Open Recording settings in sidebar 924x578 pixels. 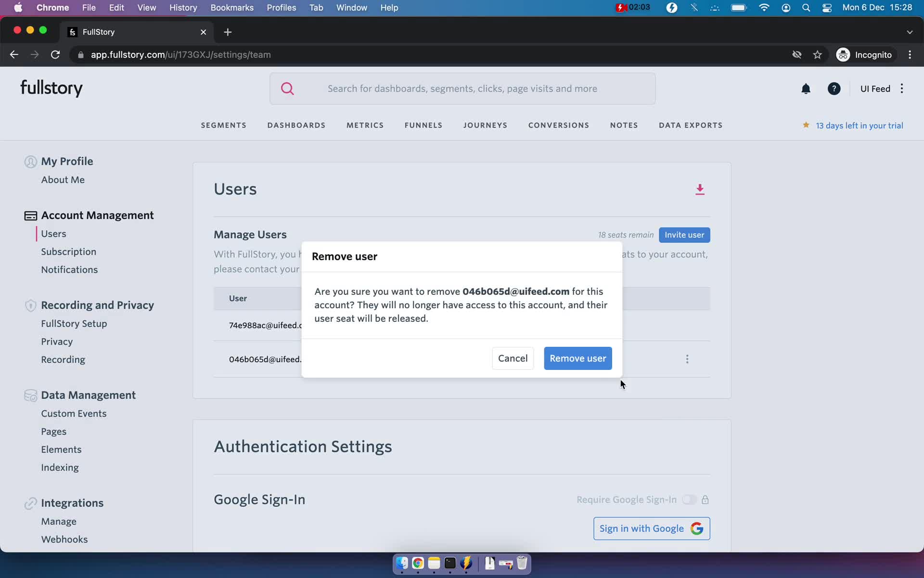[63, 359]
